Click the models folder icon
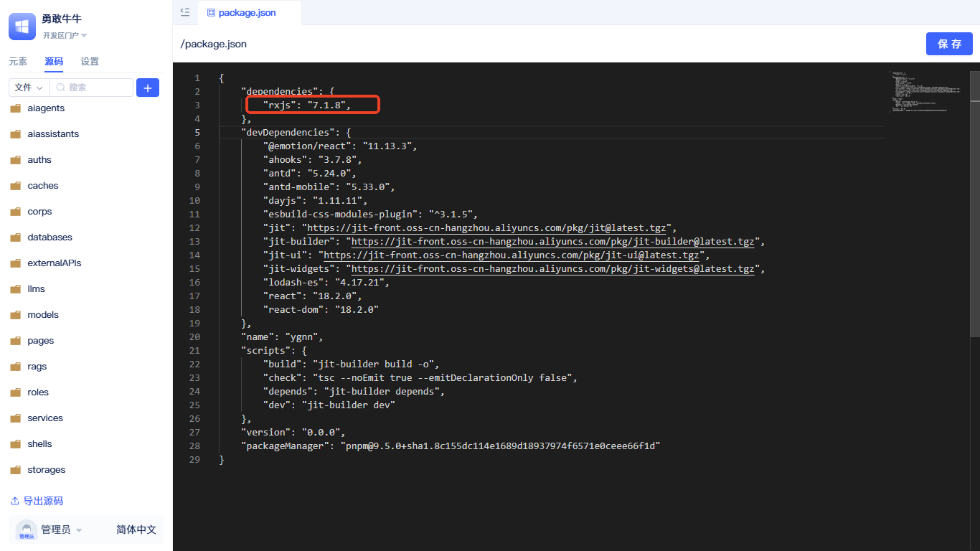 pyautogui.click(x=15, y=315)
